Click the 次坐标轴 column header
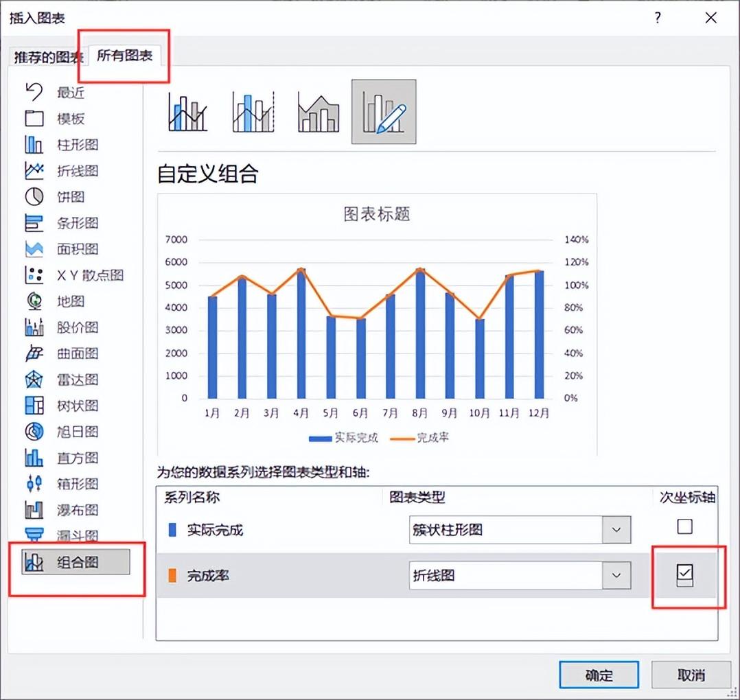Image resolution: width=740 pixels, height=700 pixels. (687, 497)
